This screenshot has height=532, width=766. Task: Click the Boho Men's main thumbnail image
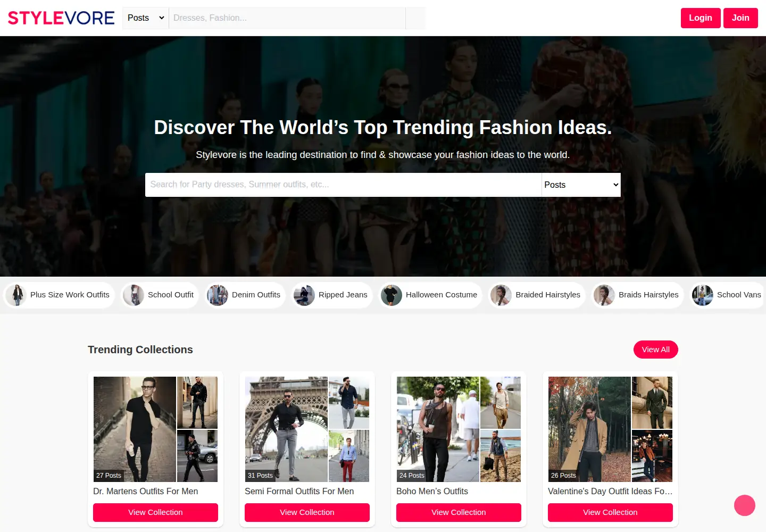438,429
